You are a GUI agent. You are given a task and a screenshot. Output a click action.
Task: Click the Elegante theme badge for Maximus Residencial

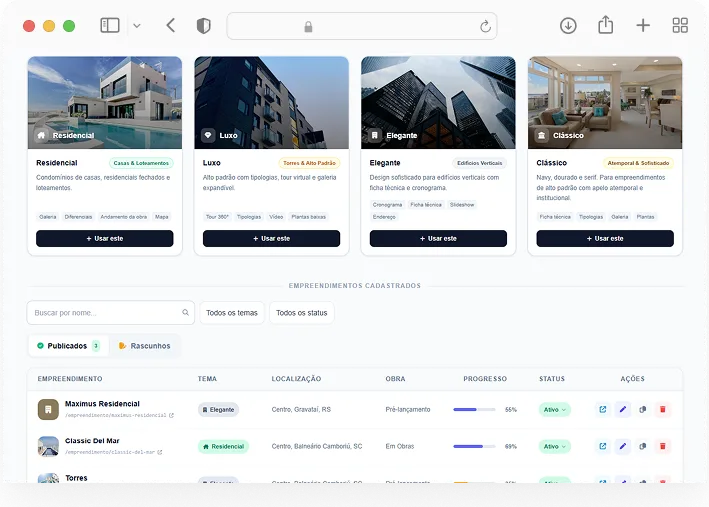218,409
